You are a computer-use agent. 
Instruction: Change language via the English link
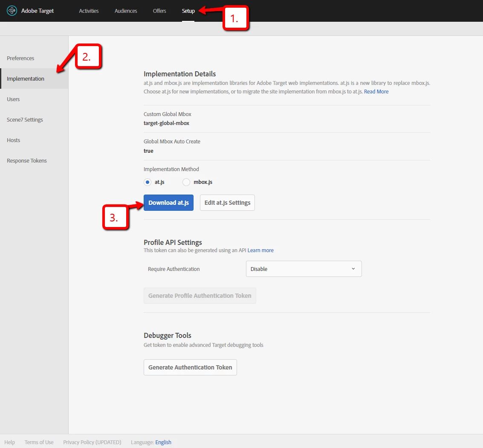[x=163, y=442]
